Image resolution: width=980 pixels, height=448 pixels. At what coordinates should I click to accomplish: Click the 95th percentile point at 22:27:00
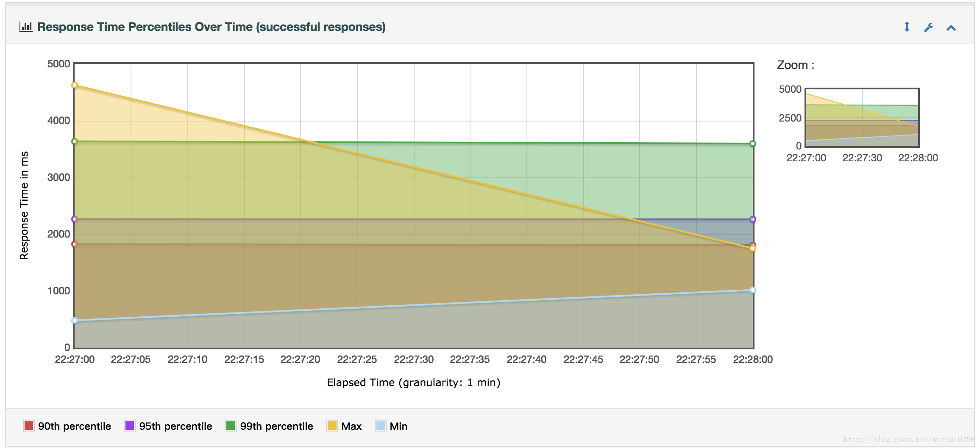[75, 219]
